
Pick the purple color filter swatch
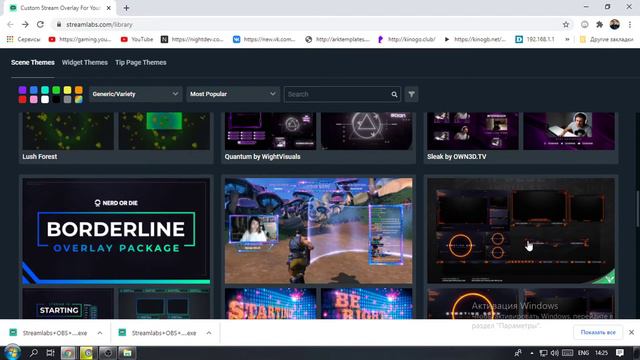[22, 90]
